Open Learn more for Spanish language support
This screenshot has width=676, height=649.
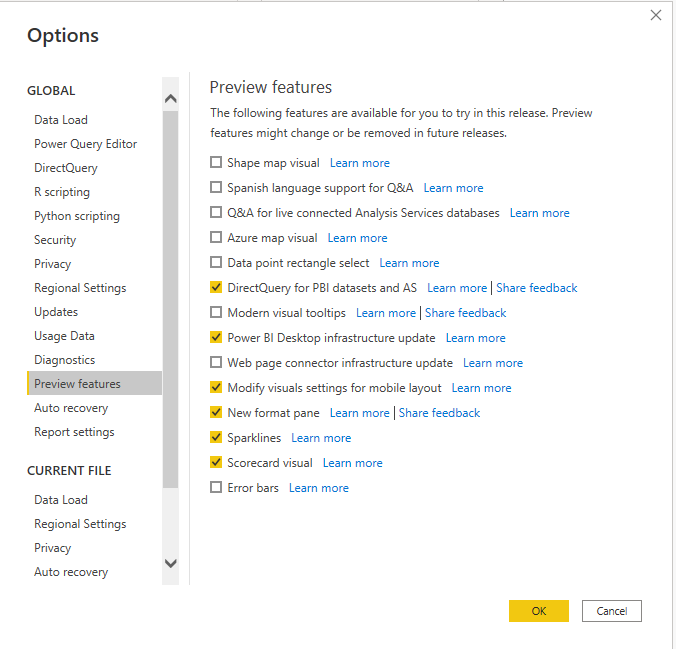coord(453,188)
